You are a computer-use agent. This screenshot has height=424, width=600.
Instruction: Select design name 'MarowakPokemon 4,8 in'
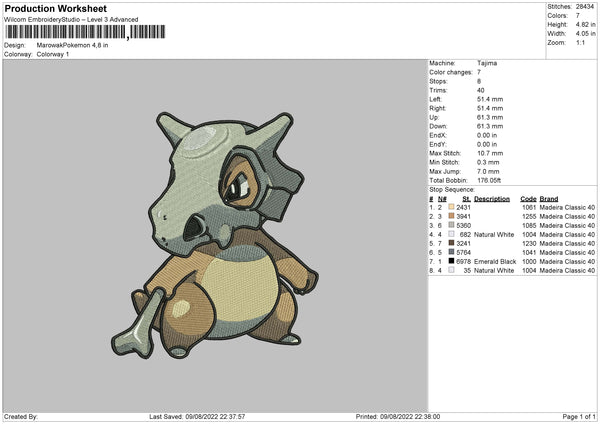pos(72,45)
